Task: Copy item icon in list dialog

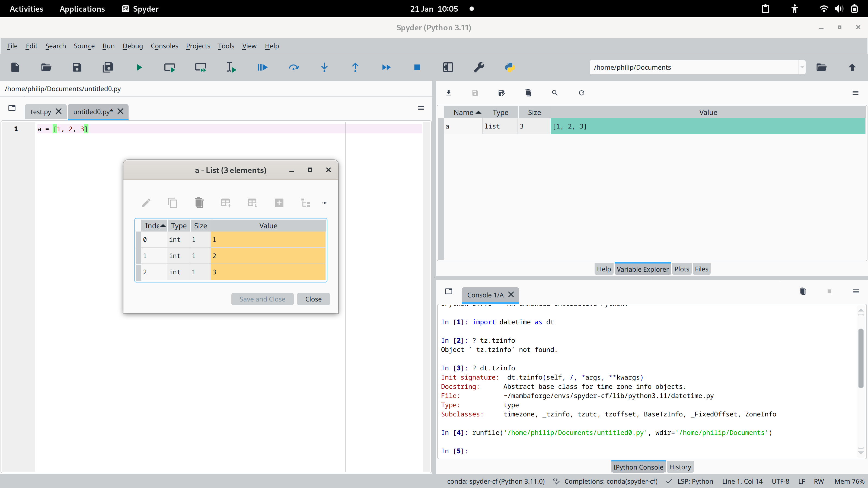Action: [x=173, y=203]
